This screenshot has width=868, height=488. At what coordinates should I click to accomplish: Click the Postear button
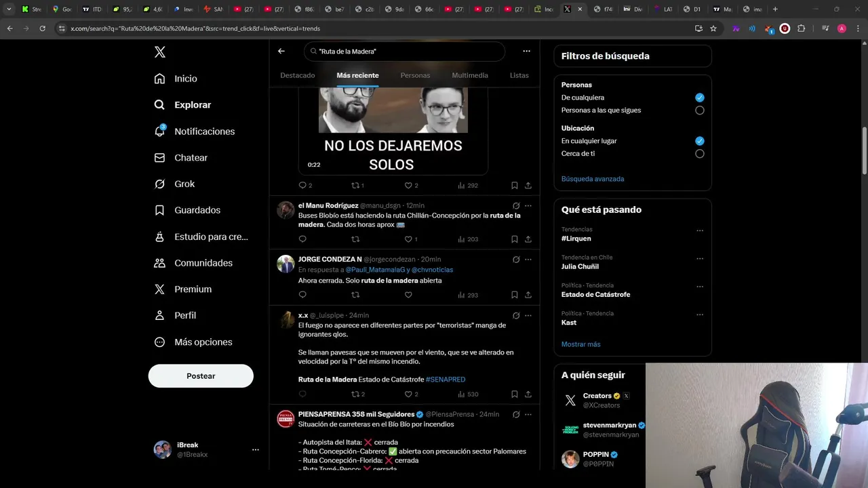[201, 376]
